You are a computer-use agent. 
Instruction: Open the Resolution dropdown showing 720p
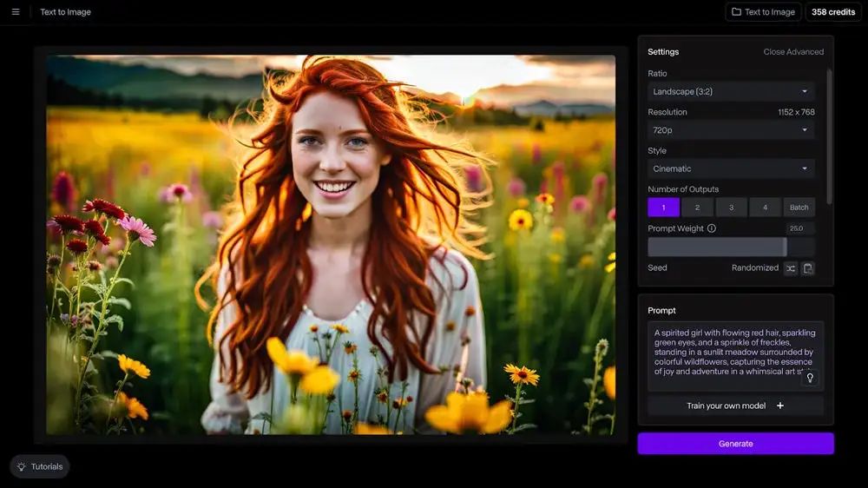(731, 130)
